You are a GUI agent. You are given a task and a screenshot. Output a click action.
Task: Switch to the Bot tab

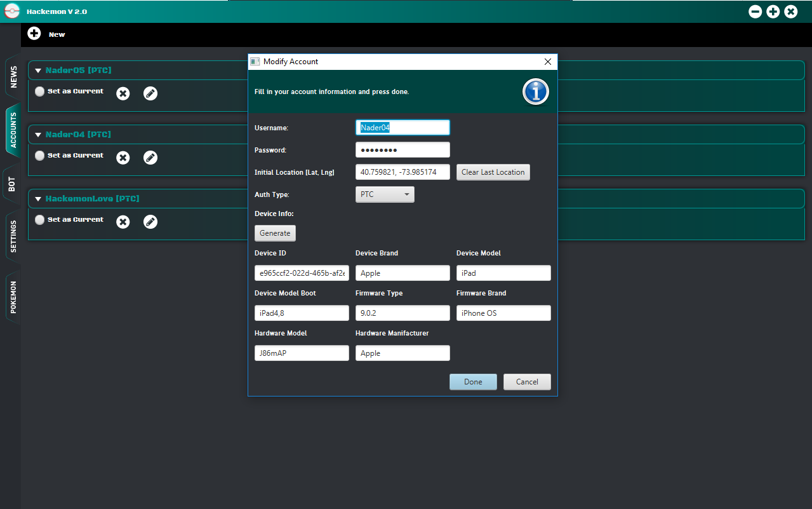12,185
